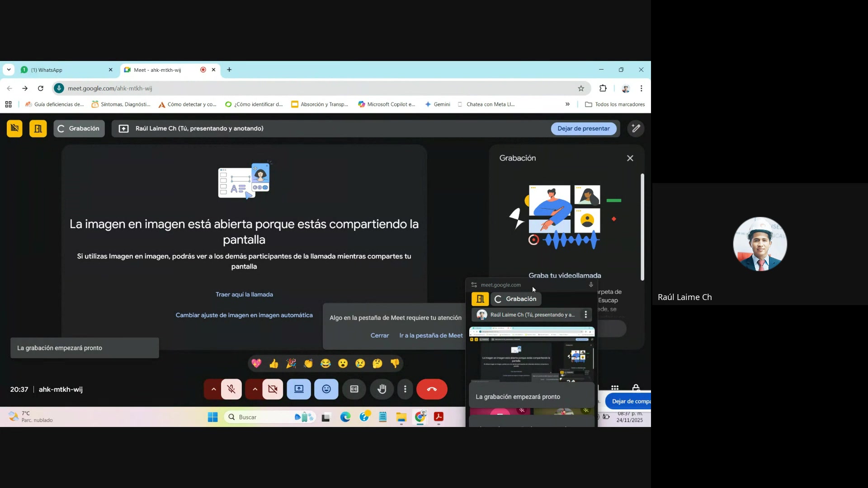Open the Chrome extensions puzzle icon
Screen dimensions: 868x488
point(603,88)
